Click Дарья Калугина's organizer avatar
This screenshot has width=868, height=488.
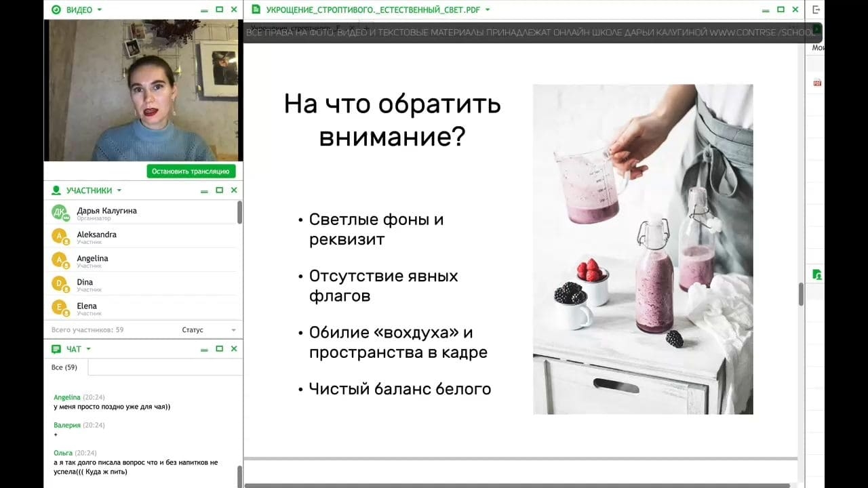pos(60,213)
